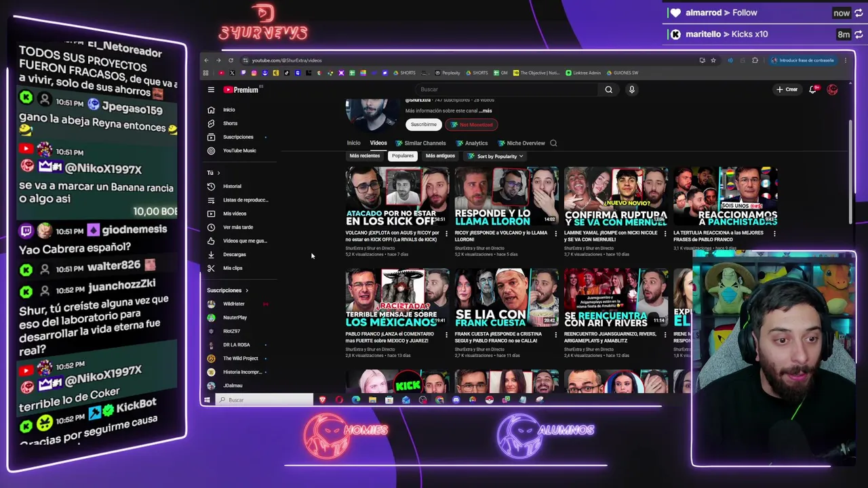
Task: Open Ver más tarde list
Action: coord(237,227)
